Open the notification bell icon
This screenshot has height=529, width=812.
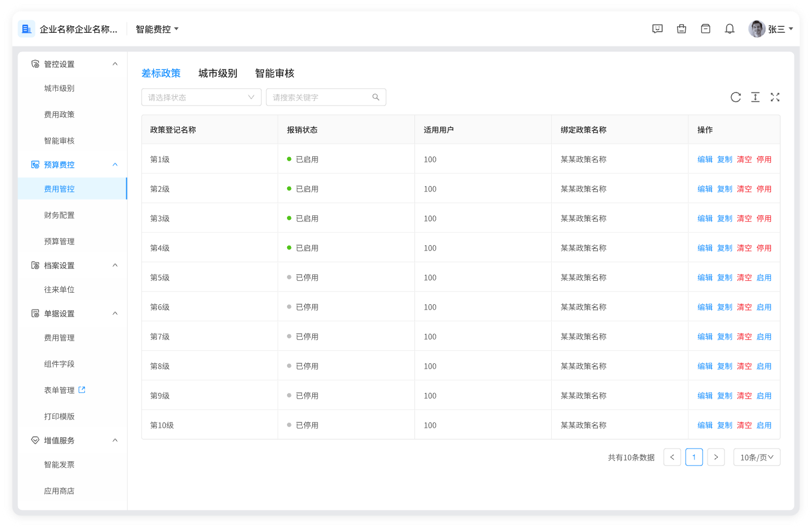(729, 29)
